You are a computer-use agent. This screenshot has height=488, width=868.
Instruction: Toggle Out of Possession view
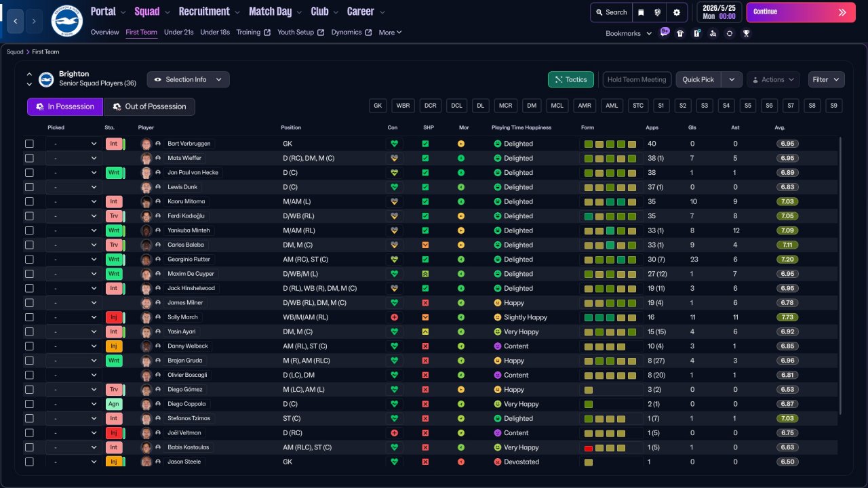click(149, 107)
